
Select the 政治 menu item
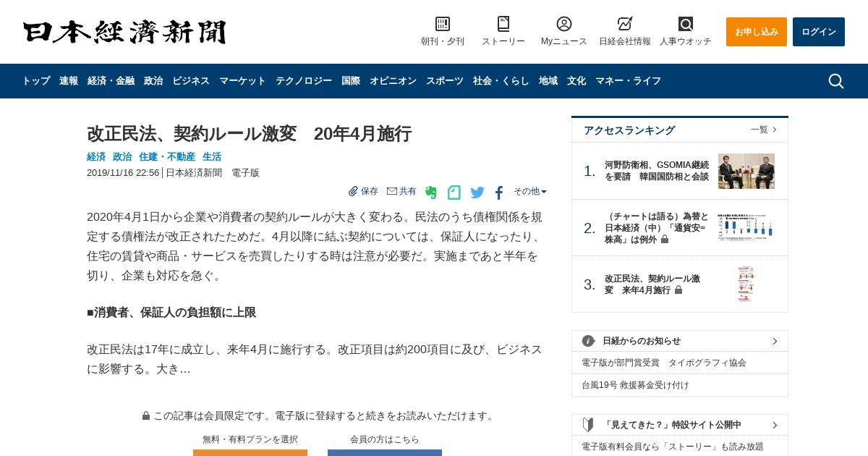point(153,81)
